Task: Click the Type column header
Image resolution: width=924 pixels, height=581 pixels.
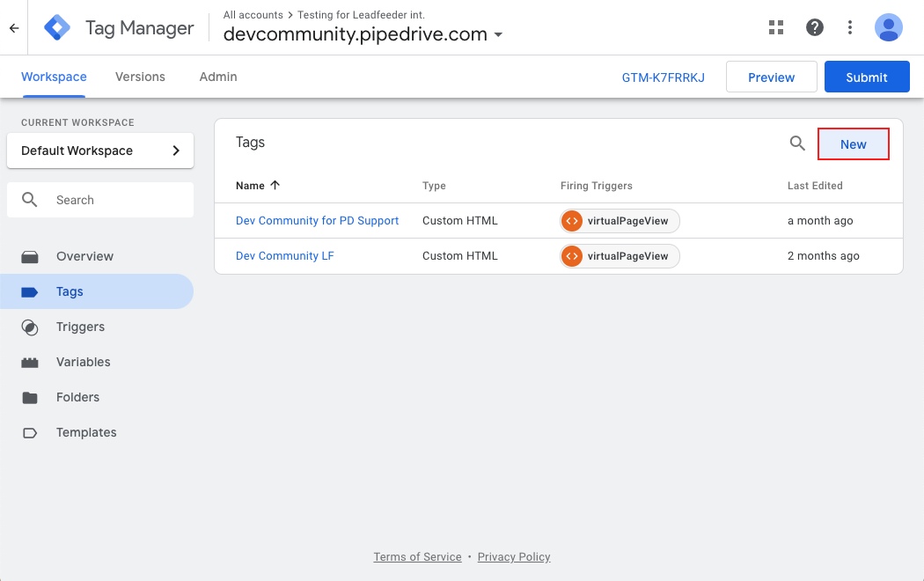Action: [x=434, y=186]
